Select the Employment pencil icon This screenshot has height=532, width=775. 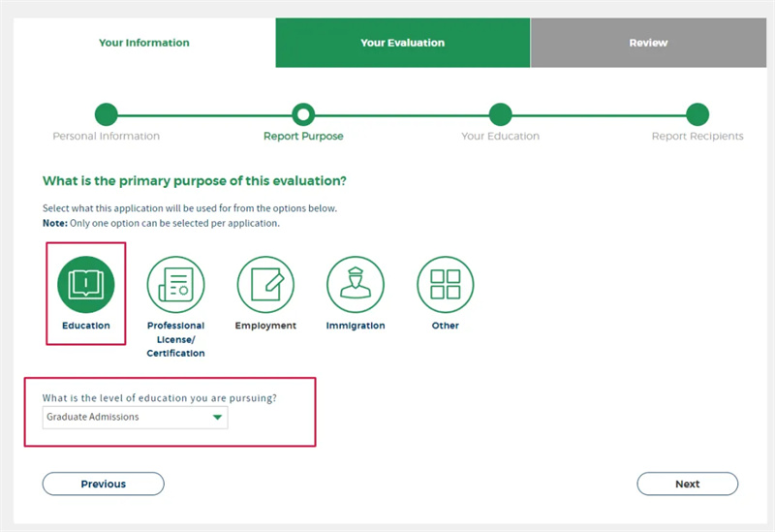click(x=265, y=284)
